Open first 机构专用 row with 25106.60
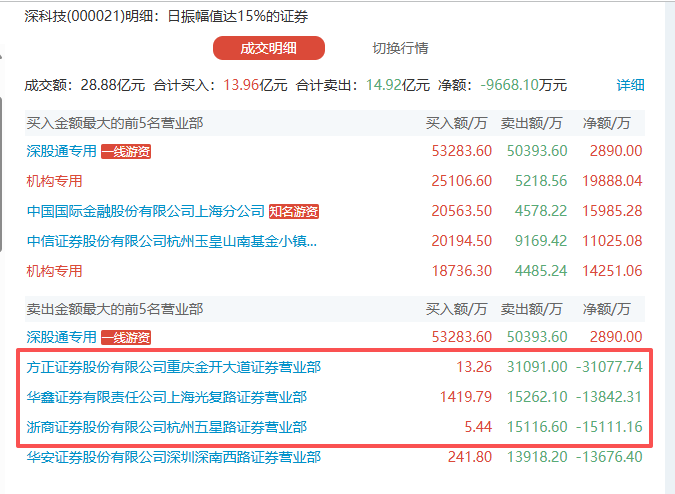Viewport: 675px width, 494px height. tap(54, 181)
